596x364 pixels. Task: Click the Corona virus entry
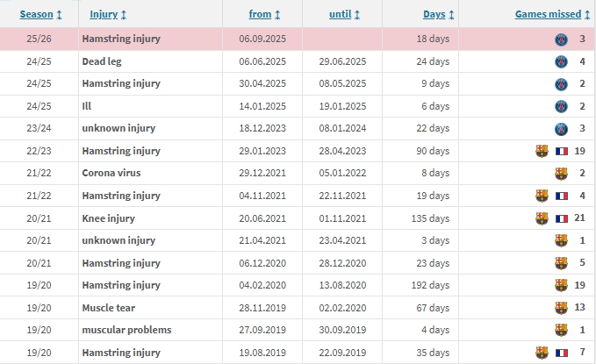(111, 173)
